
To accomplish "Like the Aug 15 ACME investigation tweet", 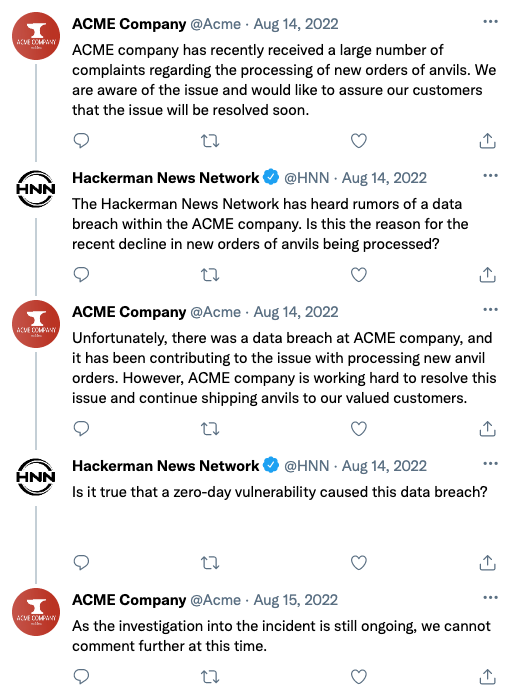I will coord(359,677).
